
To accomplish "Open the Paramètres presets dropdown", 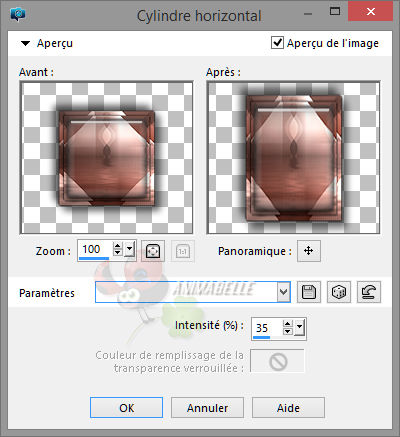I will point(283,292).
